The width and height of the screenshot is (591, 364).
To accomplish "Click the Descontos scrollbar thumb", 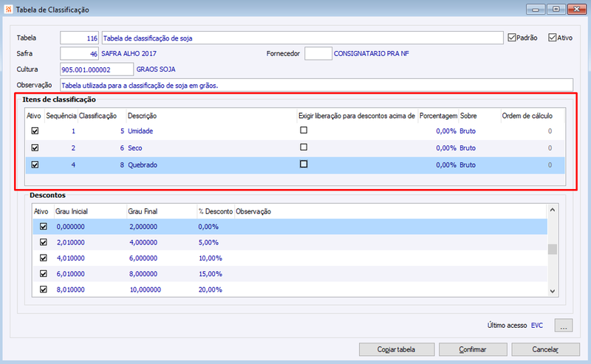I will 552,249.
